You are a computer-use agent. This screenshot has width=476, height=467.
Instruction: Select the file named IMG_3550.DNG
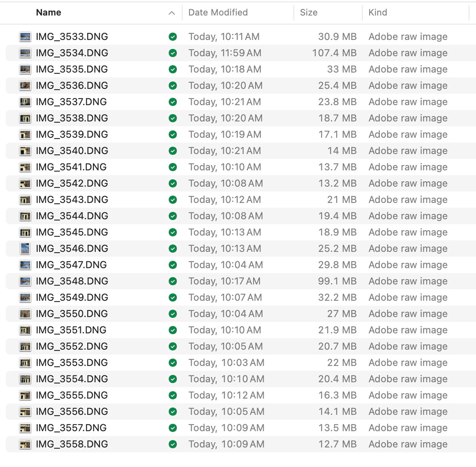[72, 314]
